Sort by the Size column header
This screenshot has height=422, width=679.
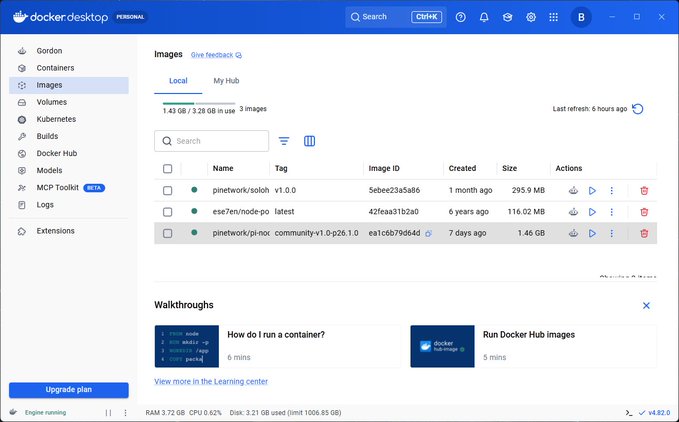509,168
